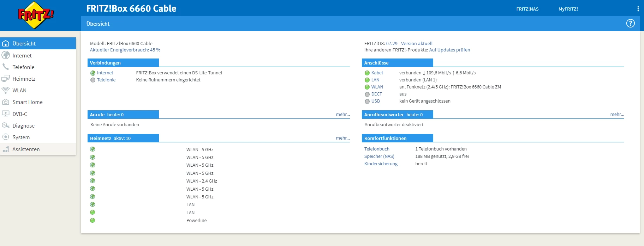This screenshot has height=246, width=644.
Task: Open MyFRITZ! from the header
Action: pos(568,9)
